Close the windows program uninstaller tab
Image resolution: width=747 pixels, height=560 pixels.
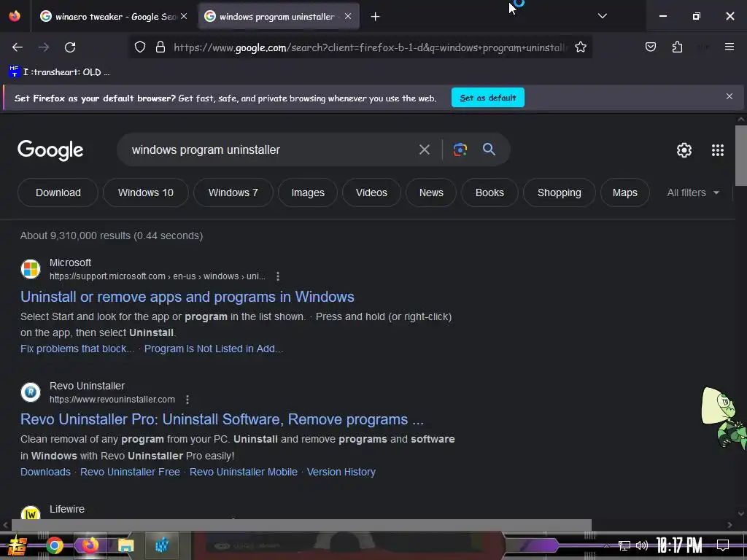(348, 16)
